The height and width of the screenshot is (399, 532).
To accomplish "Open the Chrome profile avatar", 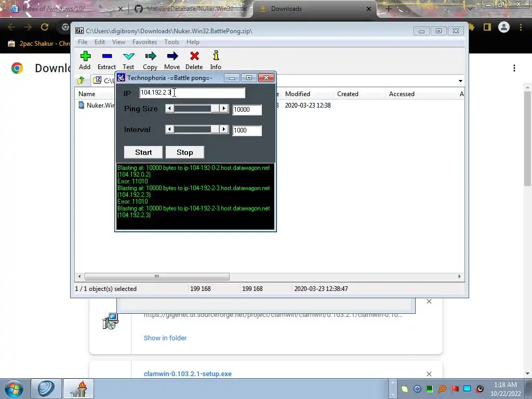I will point(504,27).
